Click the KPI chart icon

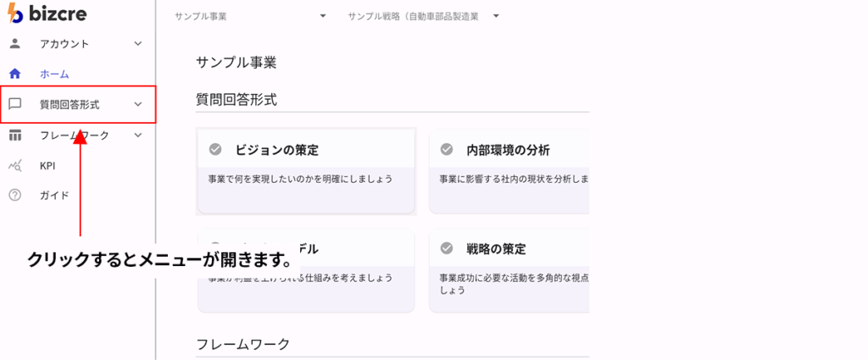(15, 165)
